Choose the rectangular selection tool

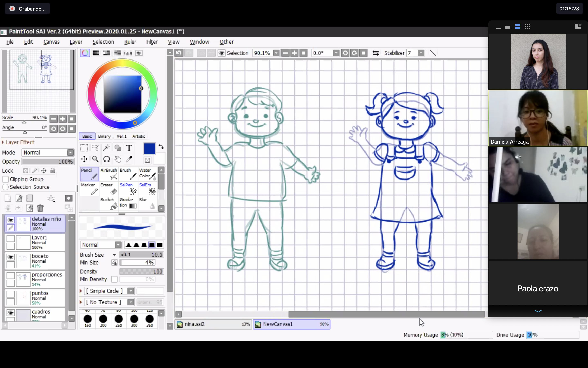(84, 148)
